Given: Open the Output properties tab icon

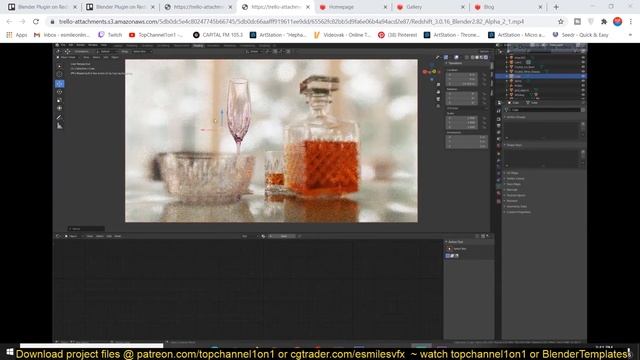Looking at the screenshot, I should (x=499, y=125).
